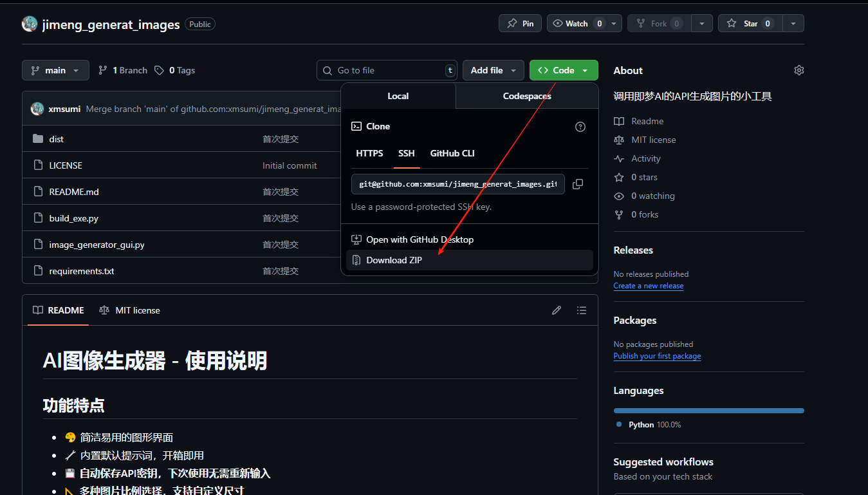Image resolution: width=868 pixels, height=495 pixels.
Task: Click the dist folder icon
Action: (x=38, y=139)
